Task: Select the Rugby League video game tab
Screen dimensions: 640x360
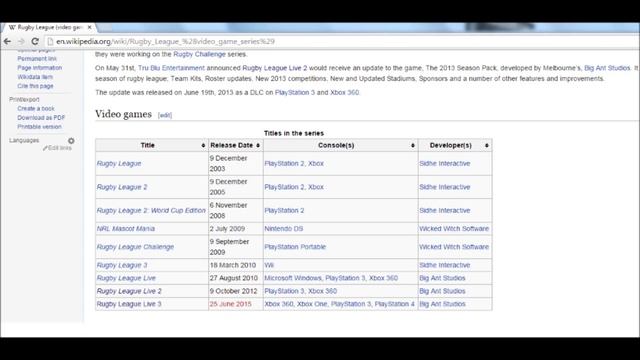Action: pyautogui.click(x=49, y=27)
